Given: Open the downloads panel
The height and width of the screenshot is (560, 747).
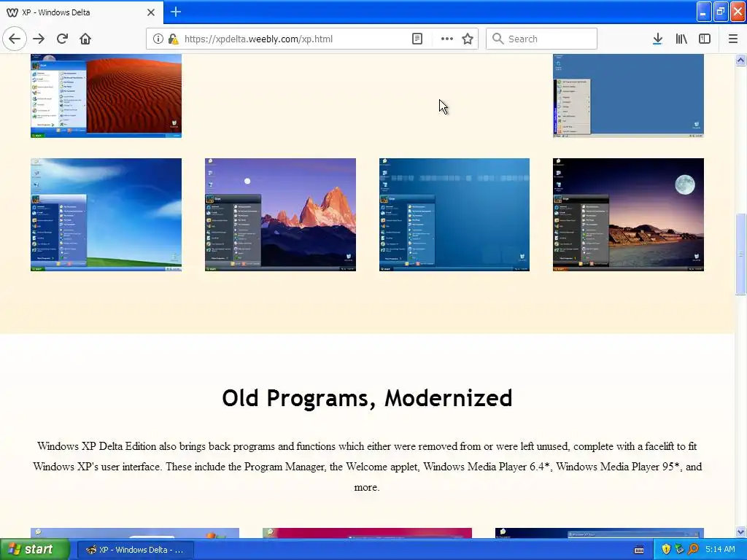Looking at the screenshot, I should 657,39.
